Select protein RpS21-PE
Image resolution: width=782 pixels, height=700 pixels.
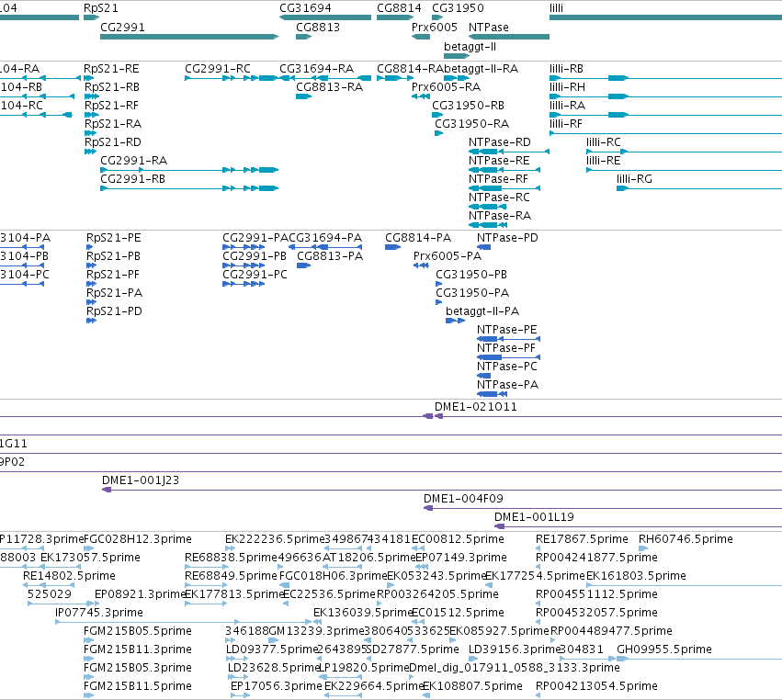(114, 237)
